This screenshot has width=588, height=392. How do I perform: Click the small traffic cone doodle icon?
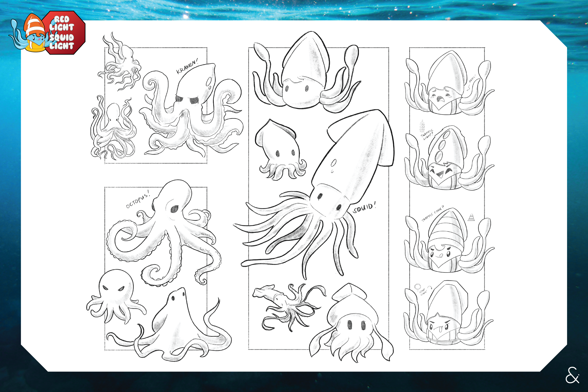coord(471,218)
